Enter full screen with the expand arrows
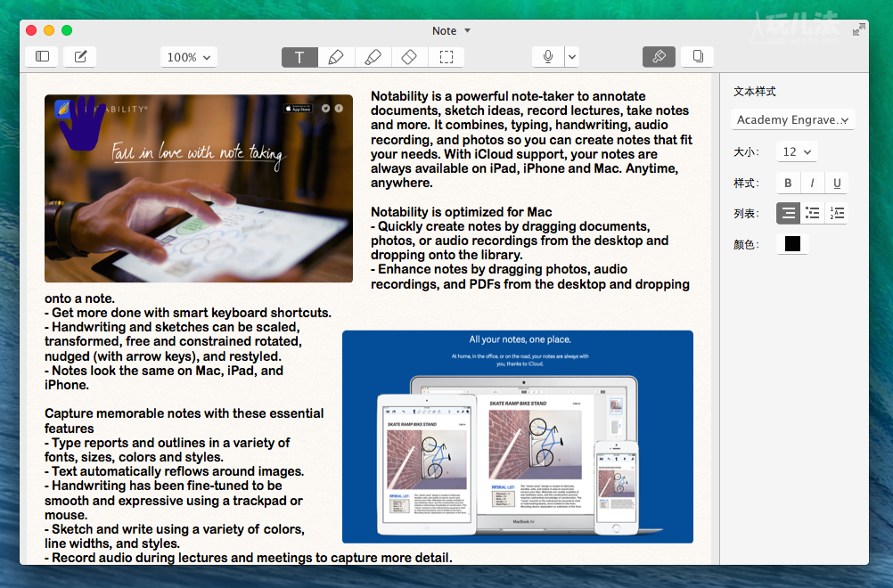 coord(858,30)
